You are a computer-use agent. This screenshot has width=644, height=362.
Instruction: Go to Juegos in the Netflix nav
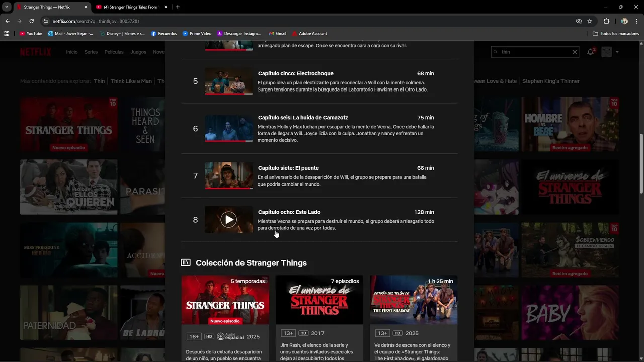pyautogui.click(x=138, y=52)
